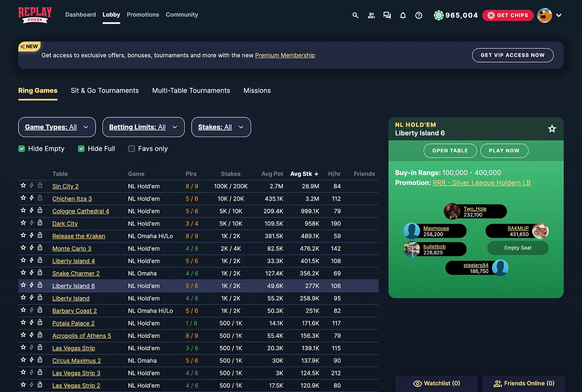
Task: Toggle Hide Empty checkbox
Action: click(22, 149)
